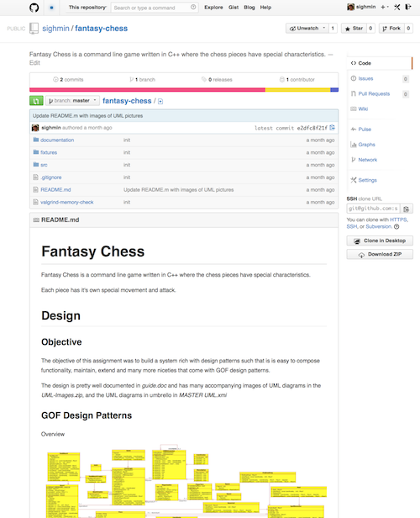The height and width of the screenshot is (518, 420).
Task: Edit the repository description
Action: coord(34,63)
